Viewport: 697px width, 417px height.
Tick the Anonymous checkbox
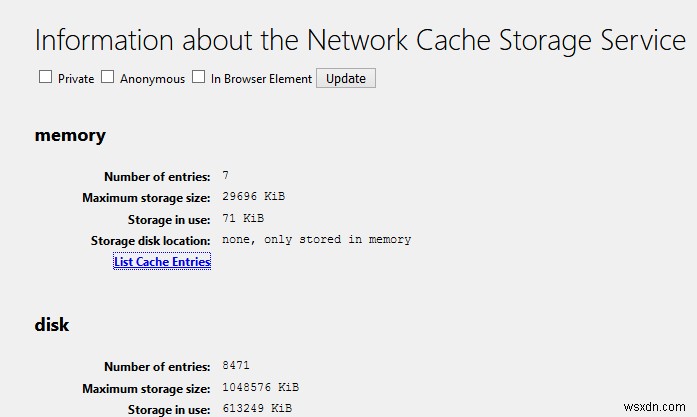point(108,77)
